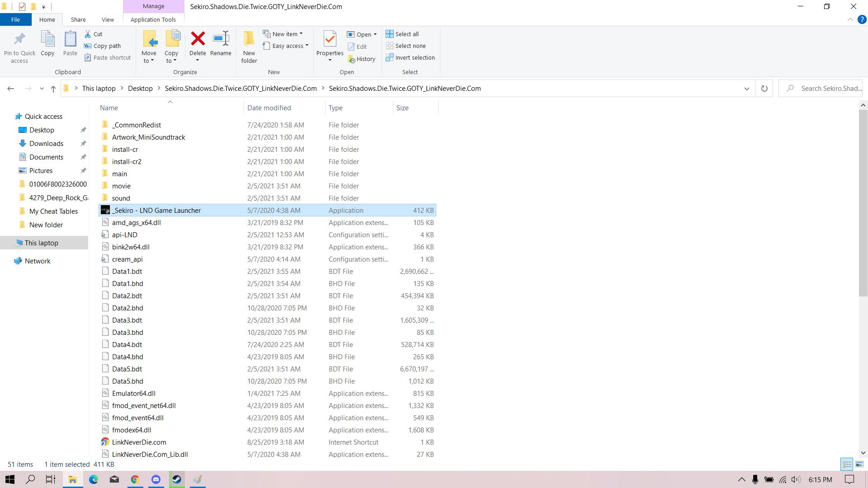Open Downloads in navigation pane
Viewport: 868px width, 488px height.
pos(46,144)
